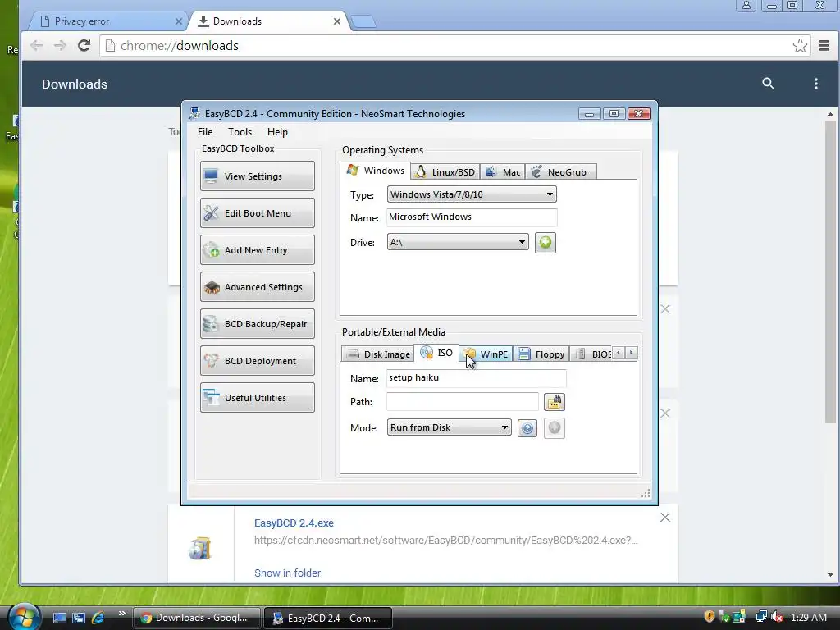
Task: Click the muted volume tray icon
Action: 777,617
